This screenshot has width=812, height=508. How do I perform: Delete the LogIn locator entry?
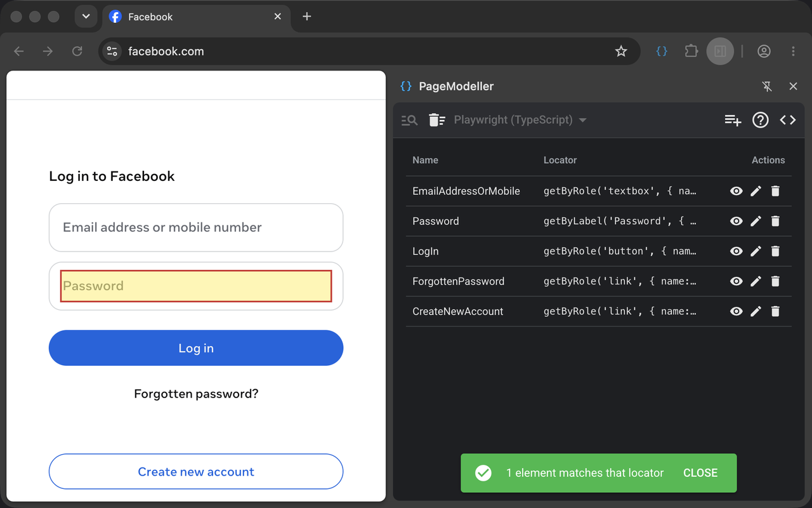775,251
